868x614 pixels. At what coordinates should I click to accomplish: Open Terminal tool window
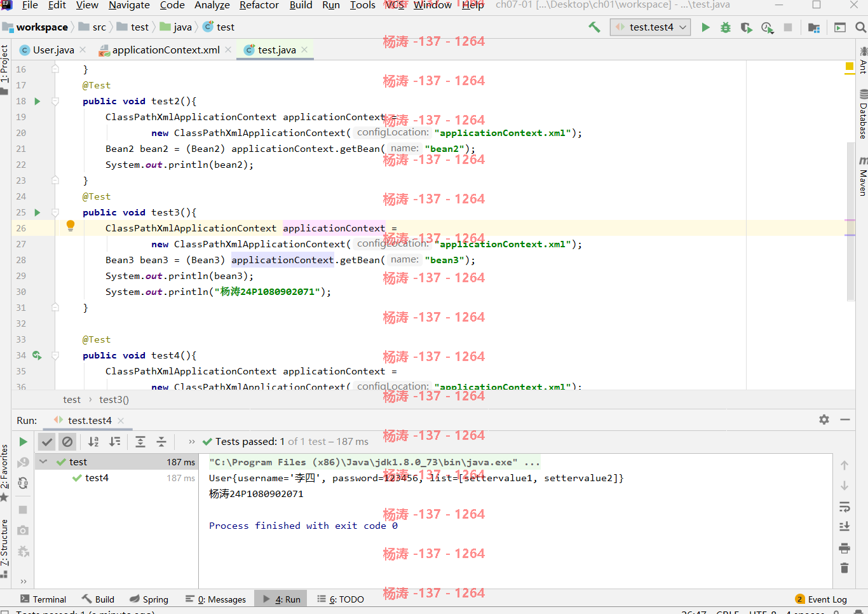click(x=43, y=599)
